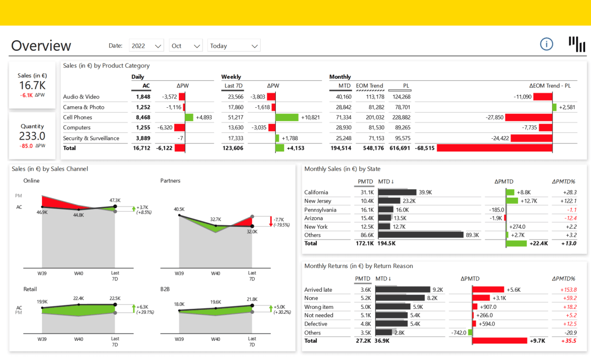Select the Arrived late return reason row
This screenshot has height=364, width=591.
318,290
